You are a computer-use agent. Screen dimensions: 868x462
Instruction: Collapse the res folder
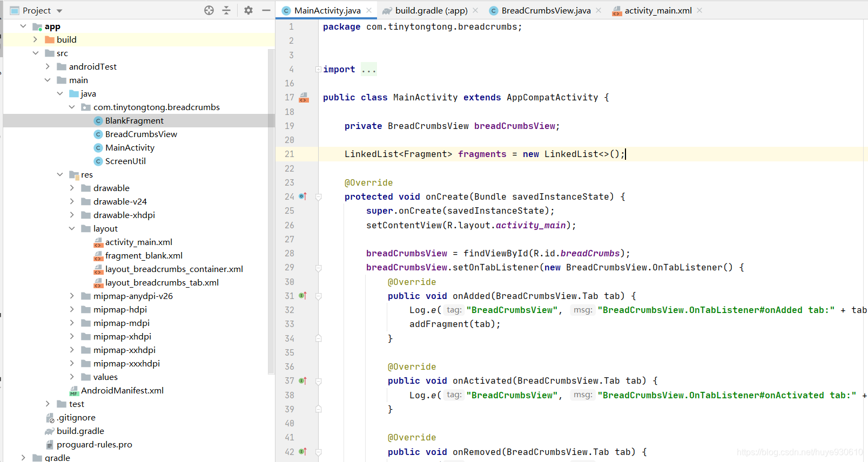coord(59,174)
